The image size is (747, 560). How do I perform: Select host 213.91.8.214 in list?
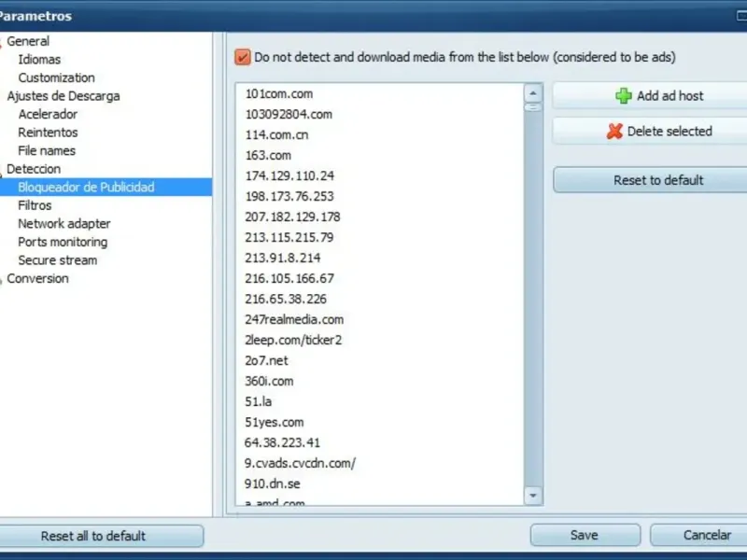tap(283, 258)
